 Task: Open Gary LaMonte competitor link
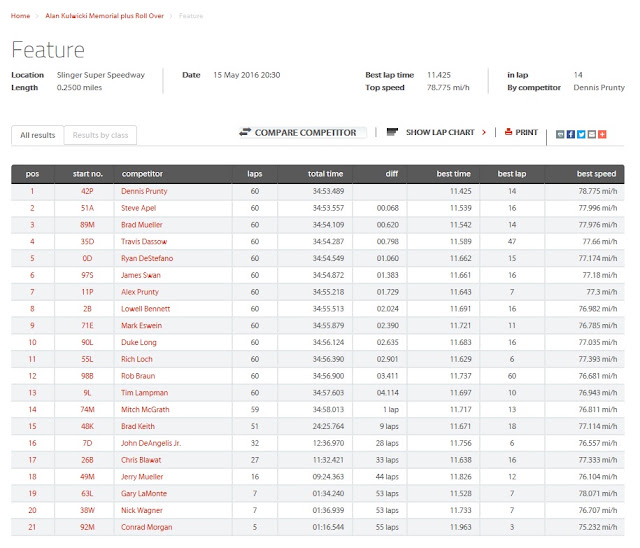[x=144, y=493]
